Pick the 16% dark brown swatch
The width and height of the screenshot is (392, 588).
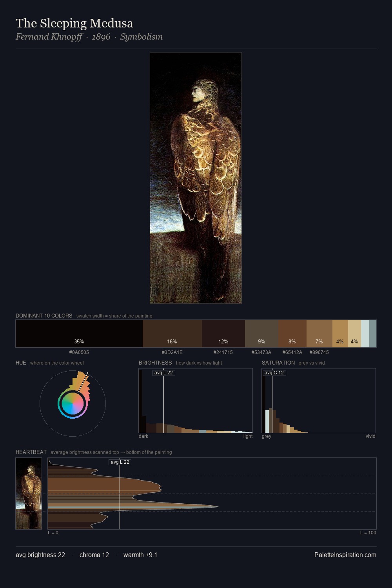(x=172, y=334)
